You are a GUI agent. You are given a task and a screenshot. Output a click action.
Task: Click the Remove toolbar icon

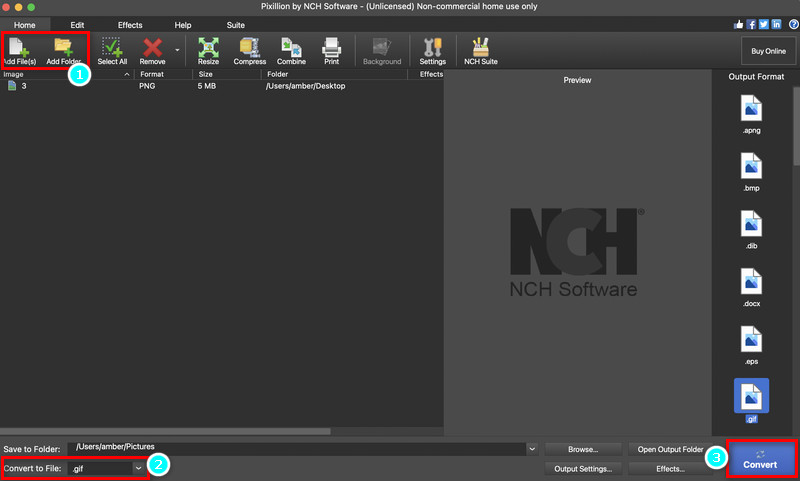pyautogui.click(x=152, y=51)
